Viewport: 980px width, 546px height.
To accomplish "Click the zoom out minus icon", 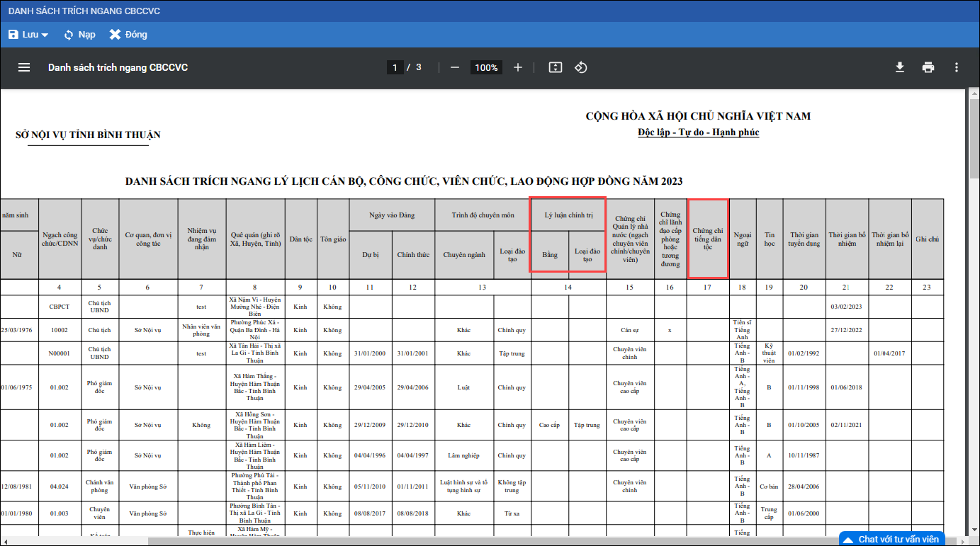I will click(x=455, y=67).
